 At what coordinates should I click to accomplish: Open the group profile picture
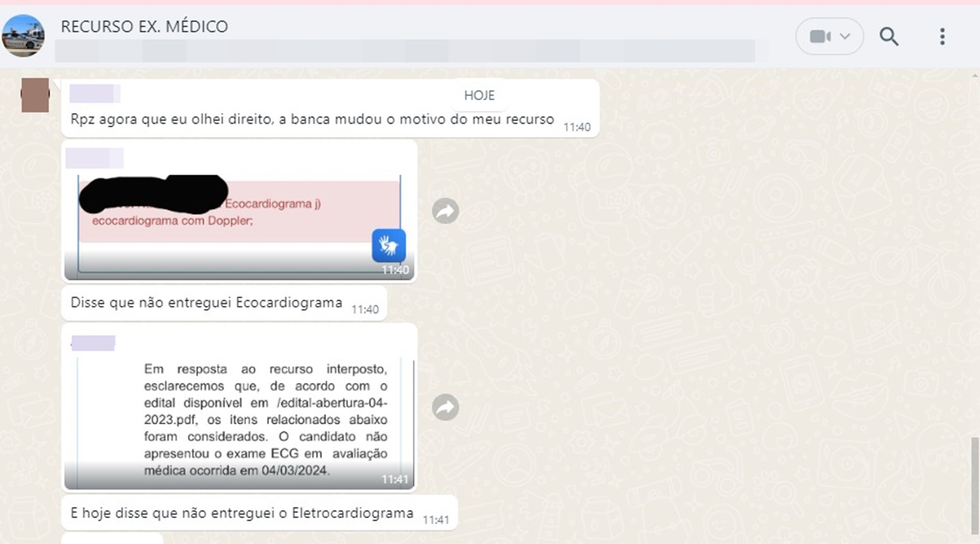[x=23, y=35]
